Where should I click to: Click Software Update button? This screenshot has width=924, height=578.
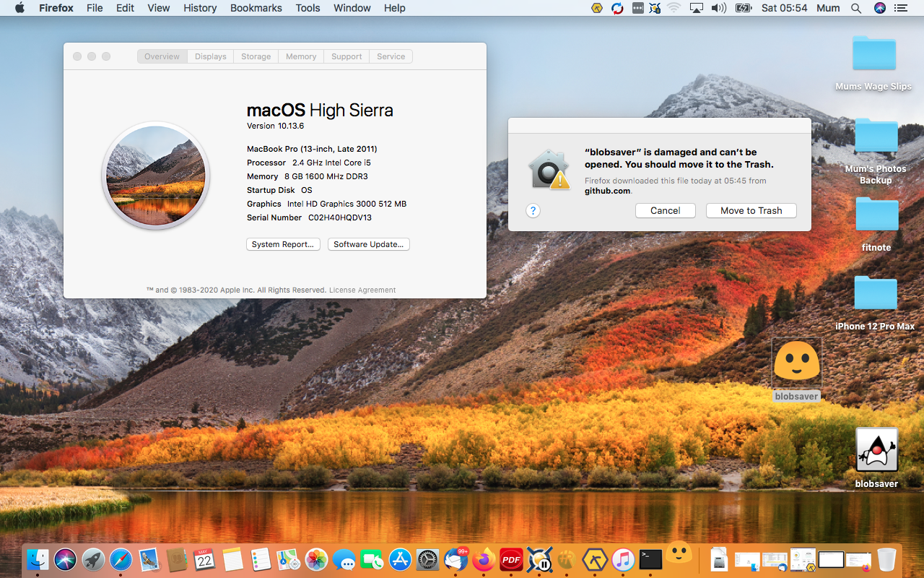point(369,244)
